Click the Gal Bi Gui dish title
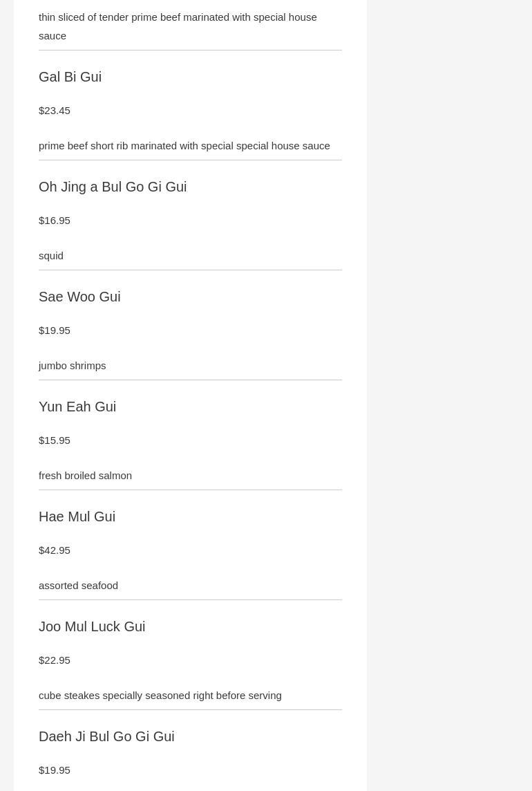Image resolution: width=532 pixels, height=791 pixels. (x=70, y=77)
